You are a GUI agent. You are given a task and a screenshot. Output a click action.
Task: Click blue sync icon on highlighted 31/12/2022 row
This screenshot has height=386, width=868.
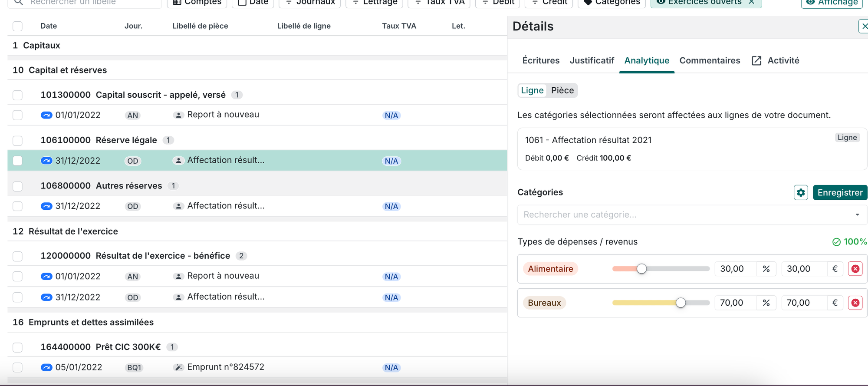[x=46, y=161]
